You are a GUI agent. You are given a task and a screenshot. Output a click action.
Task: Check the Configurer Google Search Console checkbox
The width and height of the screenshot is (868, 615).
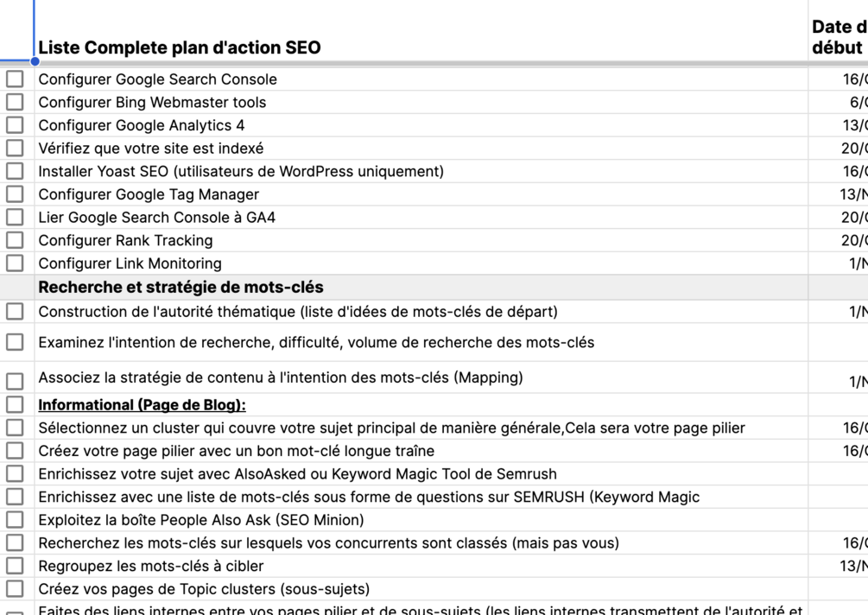pyautogui.click(x=15, y=79)
